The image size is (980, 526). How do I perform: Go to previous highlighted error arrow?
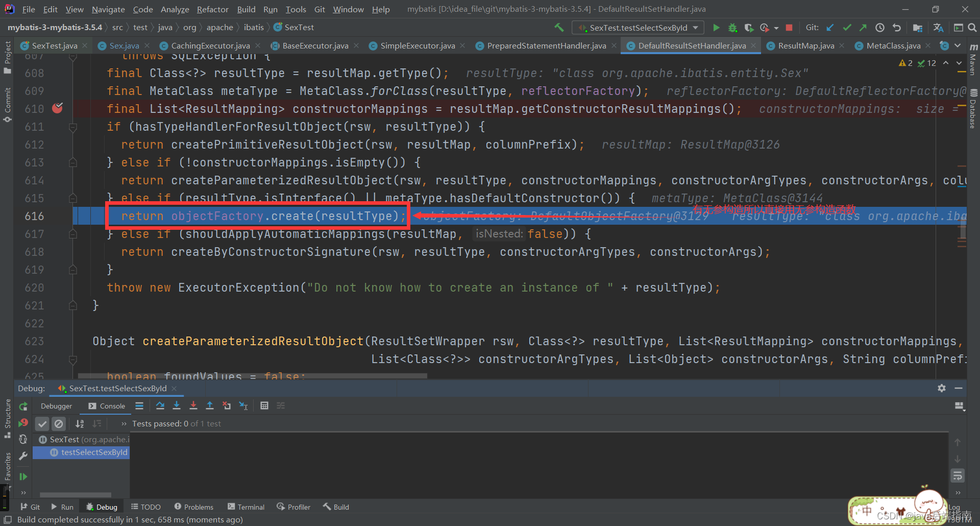946,63
